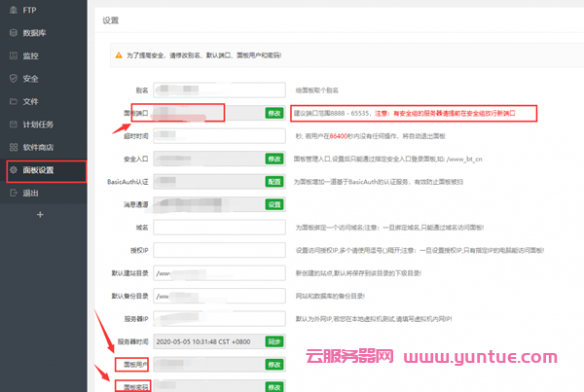Click the 默认建站目录 input field

pos(219,273)
